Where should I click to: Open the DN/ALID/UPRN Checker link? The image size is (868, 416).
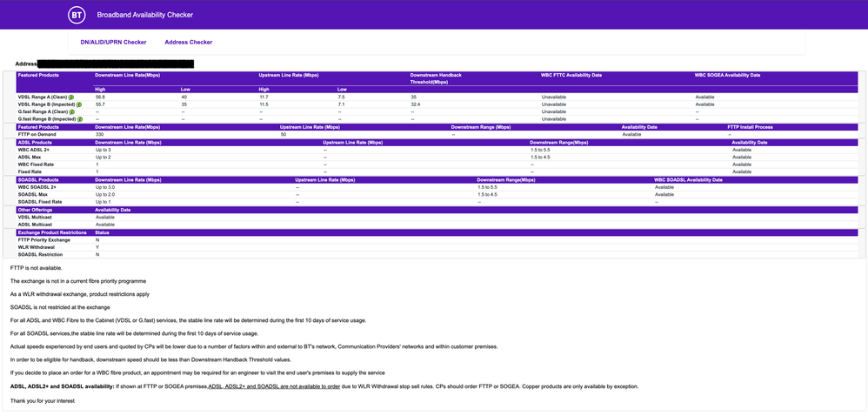coord(113,42)
